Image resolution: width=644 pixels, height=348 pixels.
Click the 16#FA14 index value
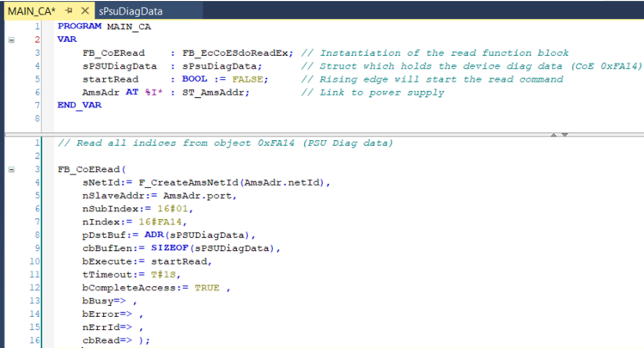click(x=160, y=222)
